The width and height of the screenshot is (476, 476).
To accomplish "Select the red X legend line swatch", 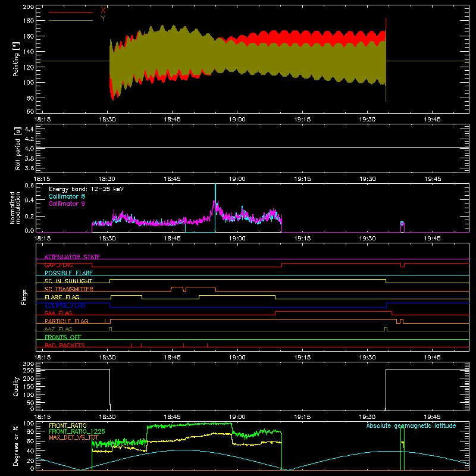I will 71,12.
